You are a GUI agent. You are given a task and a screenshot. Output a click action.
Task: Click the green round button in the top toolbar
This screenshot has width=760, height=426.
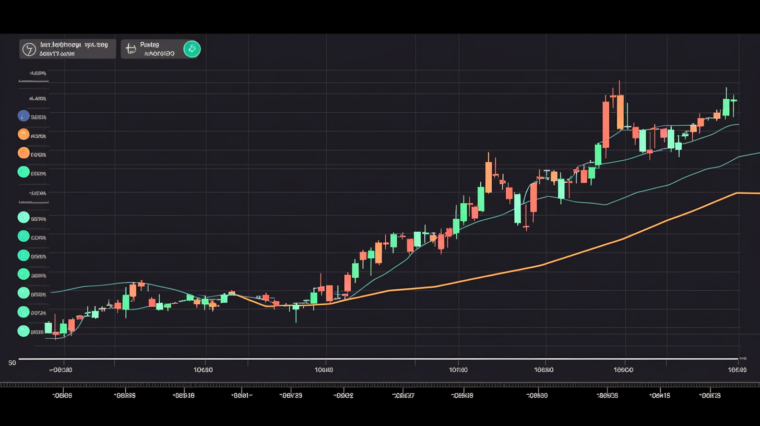coord(192,48)
